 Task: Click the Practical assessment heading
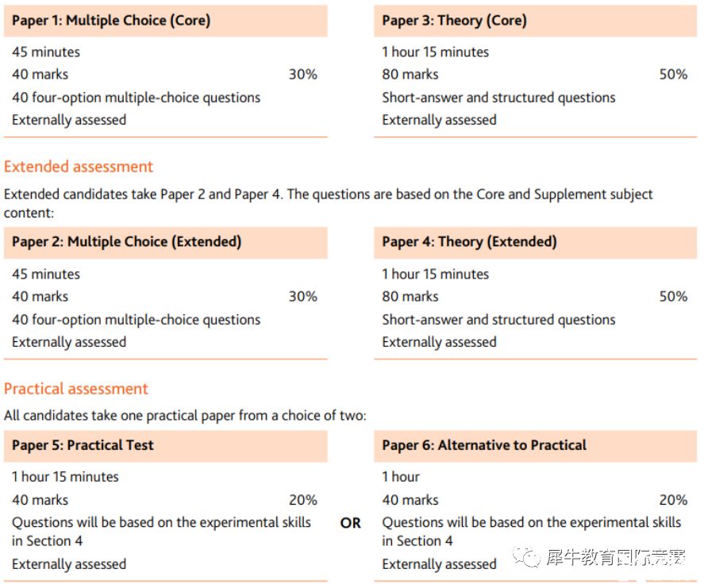[76, 389]
